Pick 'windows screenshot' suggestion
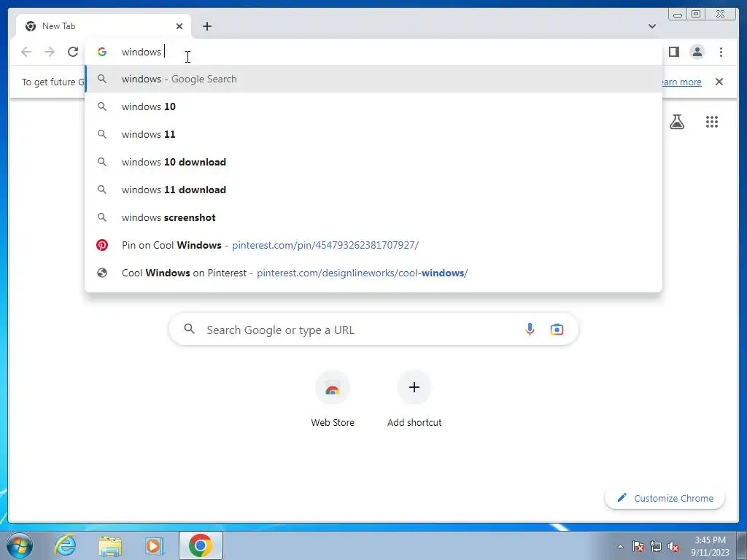This screenshot has height=560, width=747. pyautogui.click(x=373, y=217)
